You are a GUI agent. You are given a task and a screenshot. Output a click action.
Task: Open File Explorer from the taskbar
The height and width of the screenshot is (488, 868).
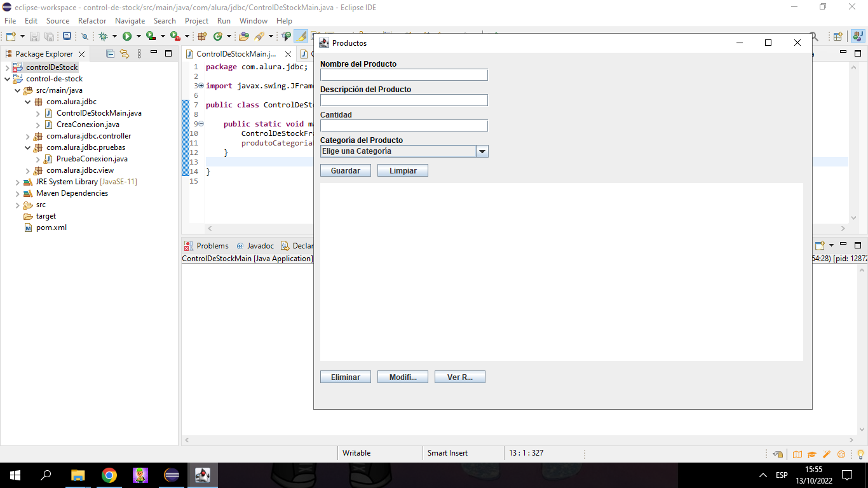coord(78,475)
